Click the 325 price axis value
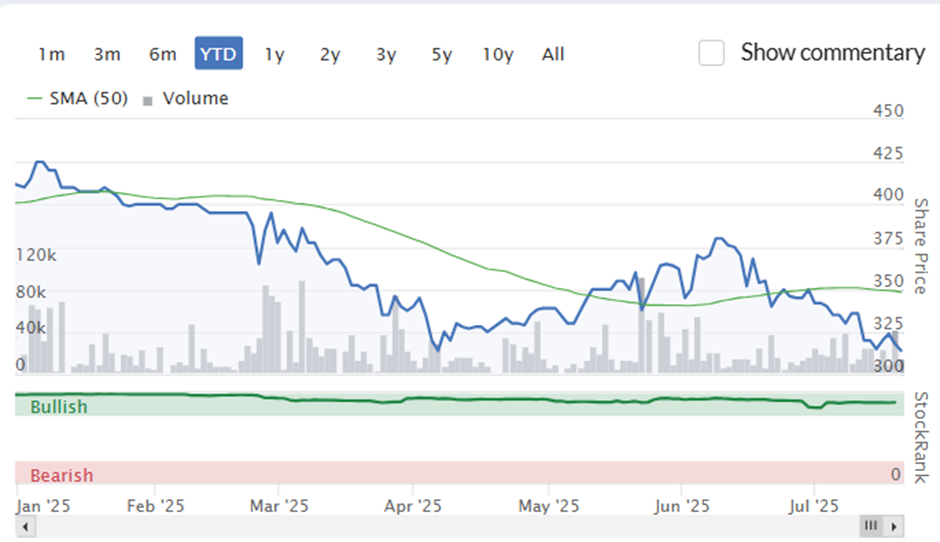 pos(888,324)
